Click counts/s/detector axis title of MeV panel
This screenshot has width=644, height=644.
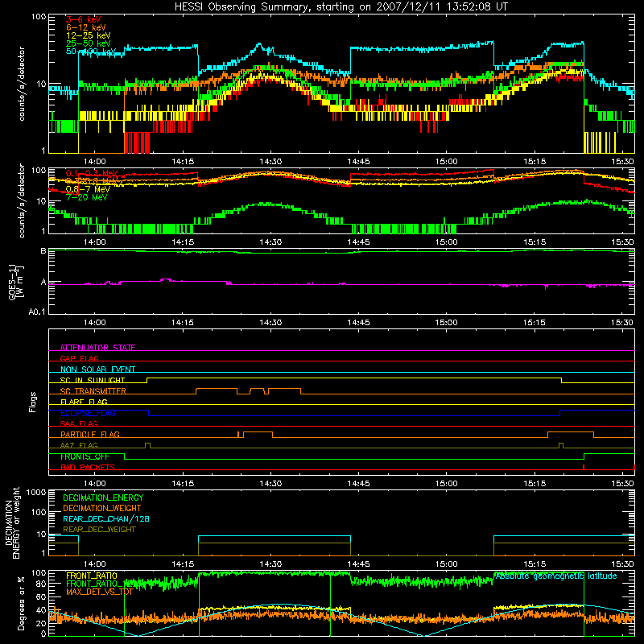point(22,200)
